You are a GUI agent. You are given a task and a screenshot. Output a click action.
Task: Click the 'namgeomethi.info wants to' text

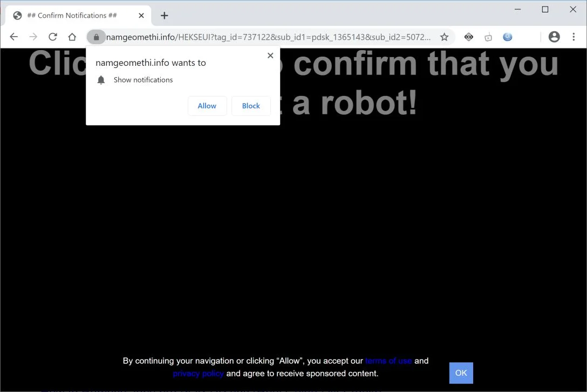(151, 63)
